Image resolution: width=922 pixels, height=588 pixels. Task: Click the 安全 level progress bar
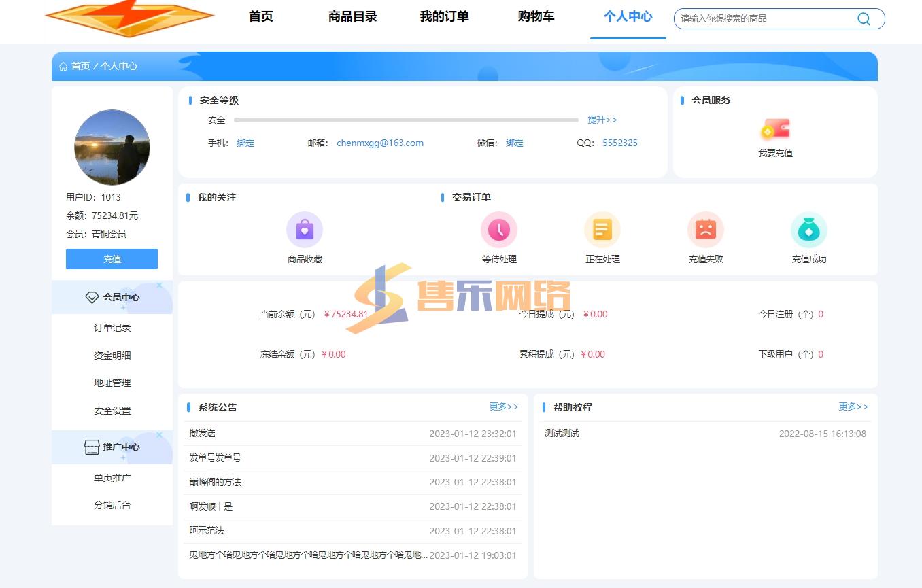[406, 120]
